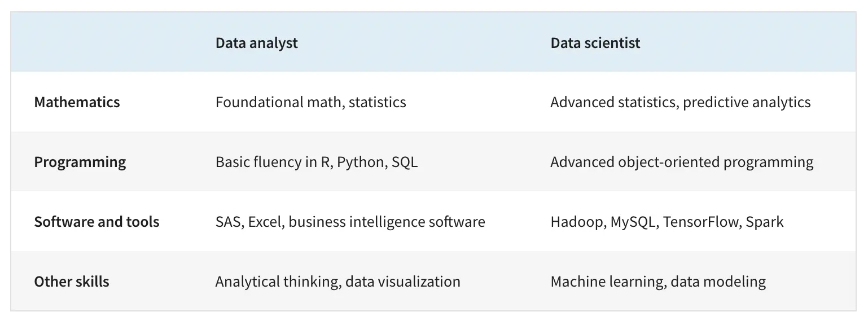Click the word Excel in the table

pyautogui.click(x=265, y=222)
